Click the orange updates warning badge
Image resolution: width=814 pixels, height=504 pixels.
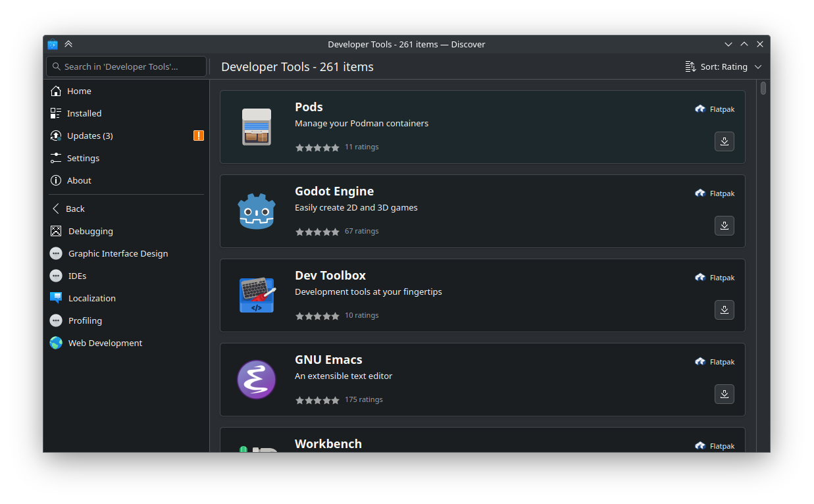pyautogui.click(x=199, y=136)
